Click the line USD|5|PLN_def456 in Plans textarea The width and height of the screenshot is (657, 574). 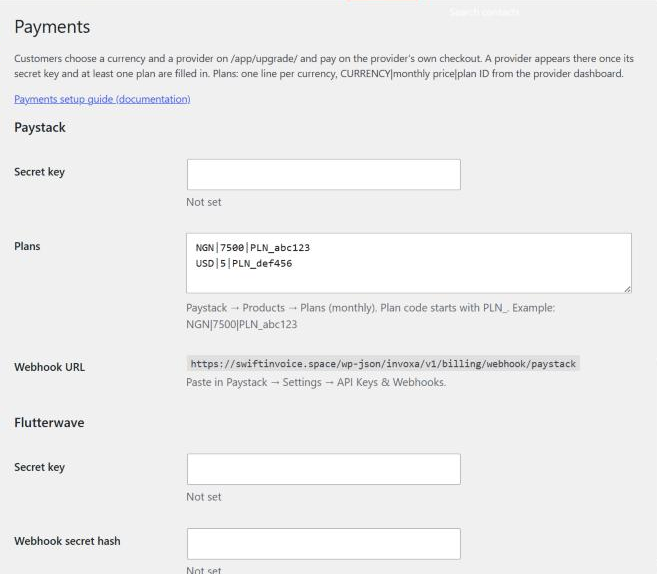(x=244, y=264)
